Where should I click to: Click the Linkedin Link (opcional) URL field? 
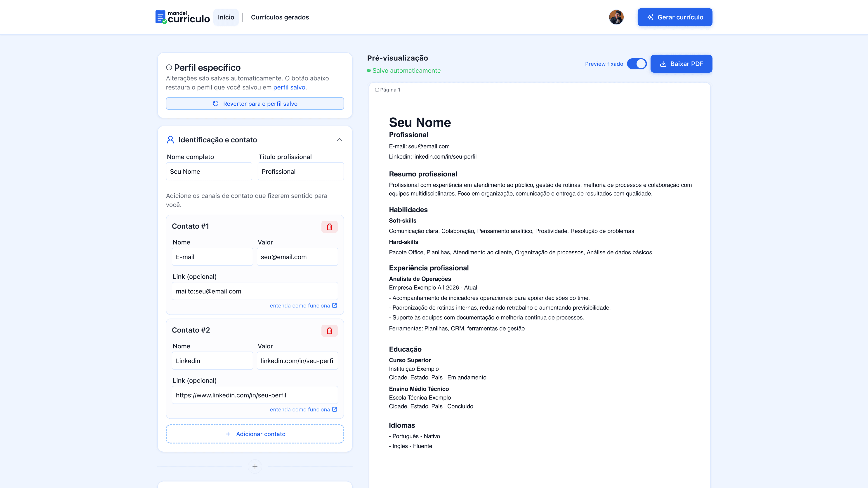pos(255,395)
